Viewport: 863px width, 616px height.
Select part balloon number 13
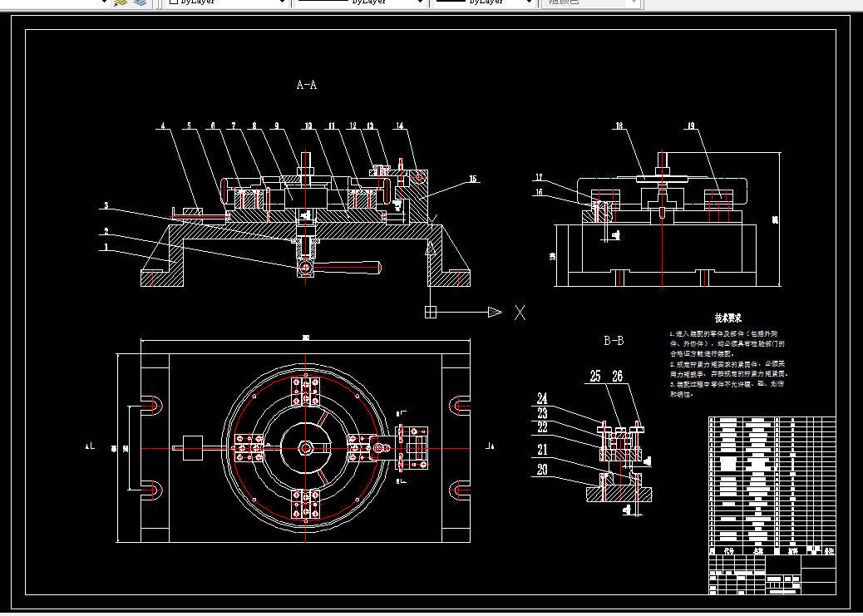click(371, 126)
